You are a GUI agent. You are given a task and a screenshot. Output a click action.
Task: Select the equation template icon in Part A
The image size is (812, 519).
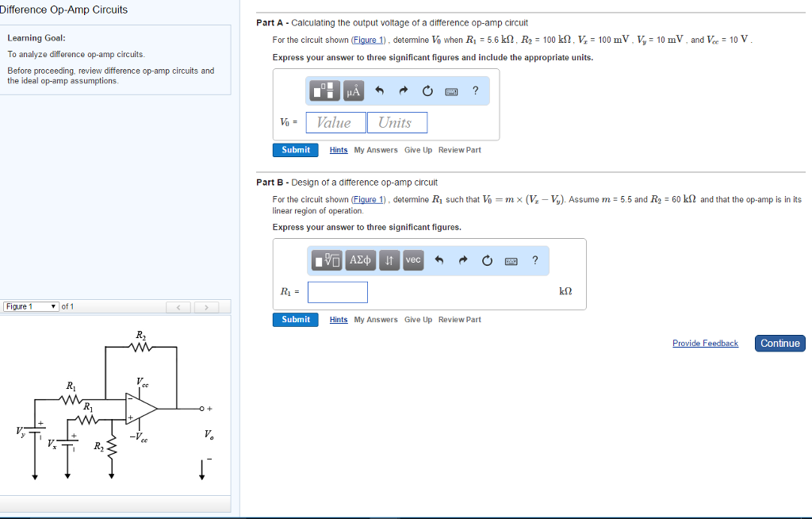pyautogui.click(x=325, y=90)
